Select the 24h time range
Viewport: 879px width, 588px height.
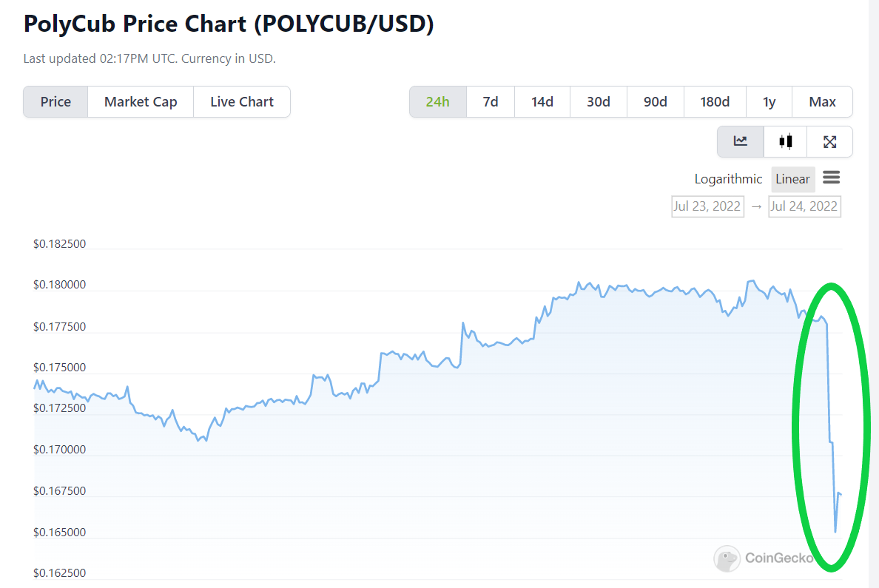438,102
